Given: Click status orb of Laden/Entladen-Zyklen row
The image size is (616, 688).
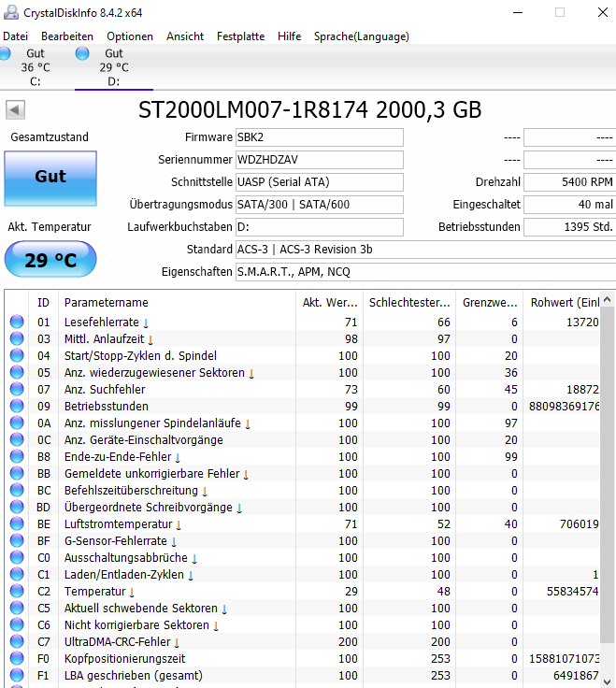Looking at the screenshot, I should click(x=17, y=574).
